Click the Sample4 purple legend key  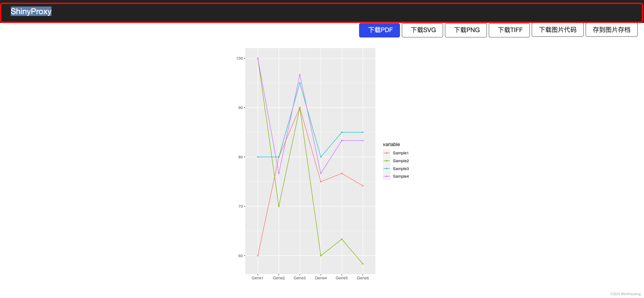pos(386,176)
